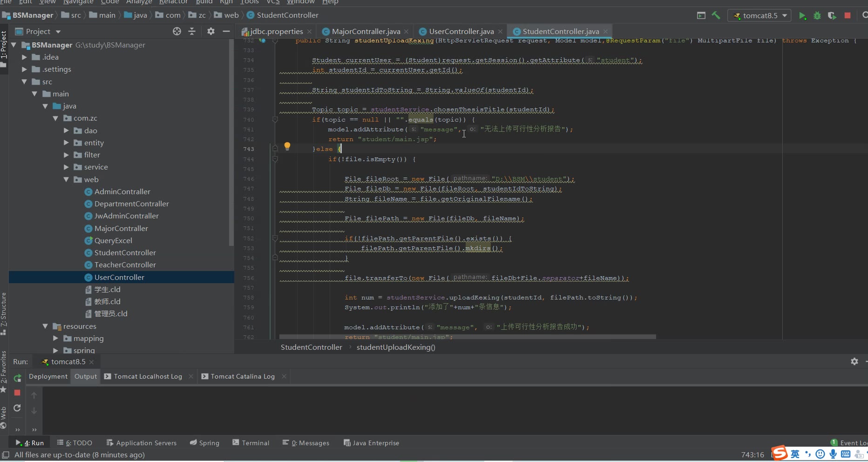Open Project panel settings gear

tap(211, 31)
